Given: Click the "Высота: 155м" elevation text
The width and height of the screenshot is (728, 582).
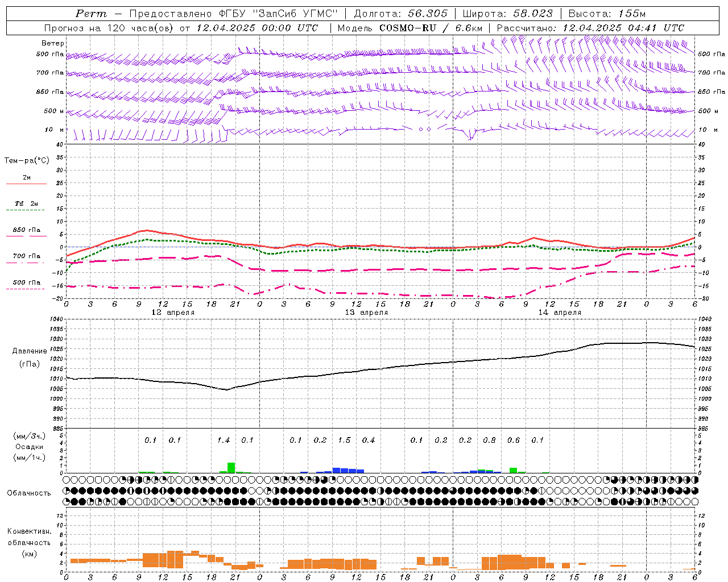Looking at the screenshot, I should [607, 14].
